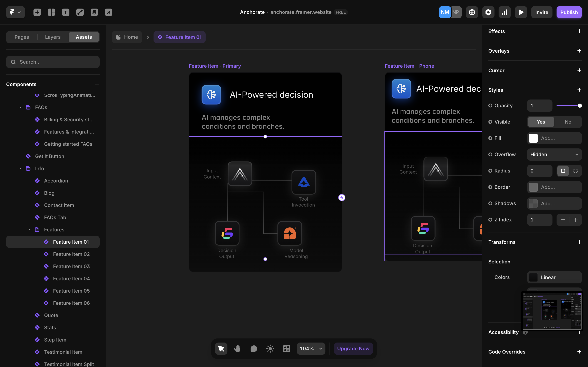Click the globe localization icon
588x367 pixels.
coord(472,12)
